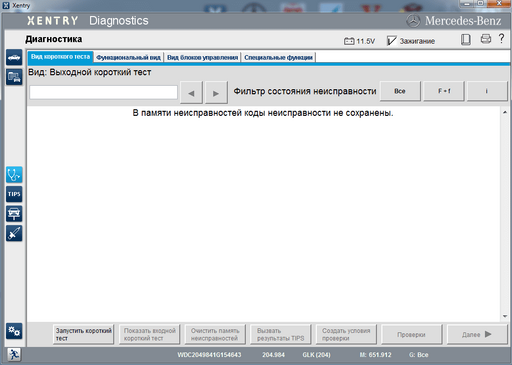Click G: Все in the status bar
The image size is (512, 365).
pos(419,355)
